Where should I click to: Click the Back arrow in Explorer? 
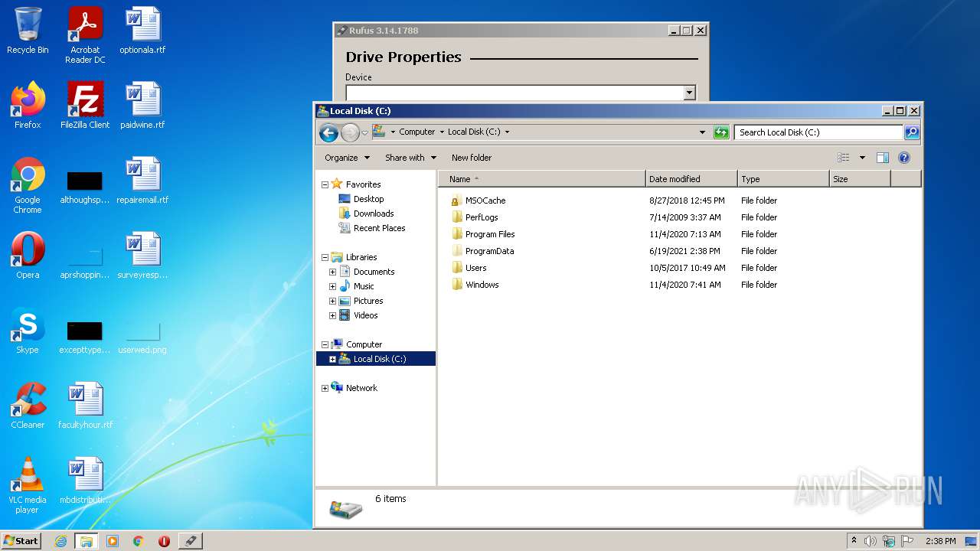pyautogui.click(x=328, y=132)
